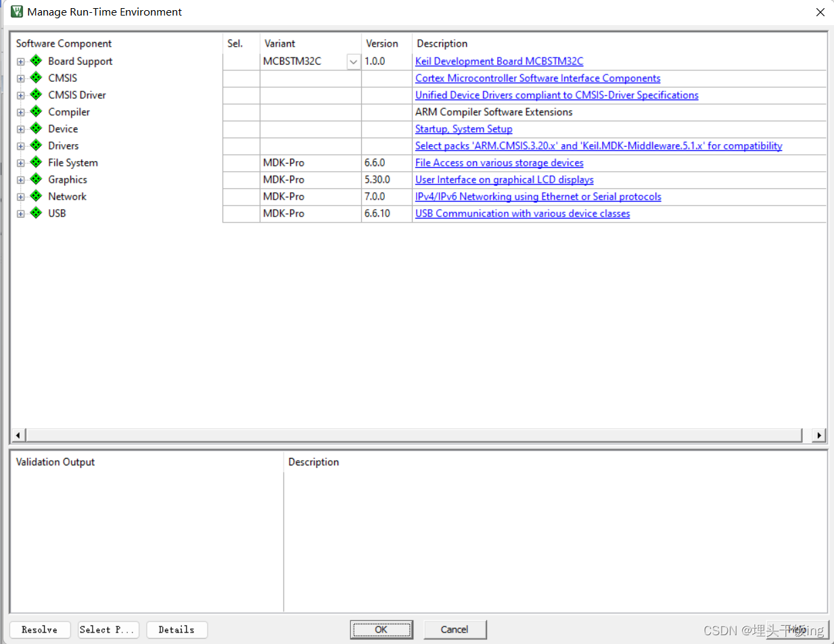
Task: Click the green CMSIS component icon
Action: [36, 78]
